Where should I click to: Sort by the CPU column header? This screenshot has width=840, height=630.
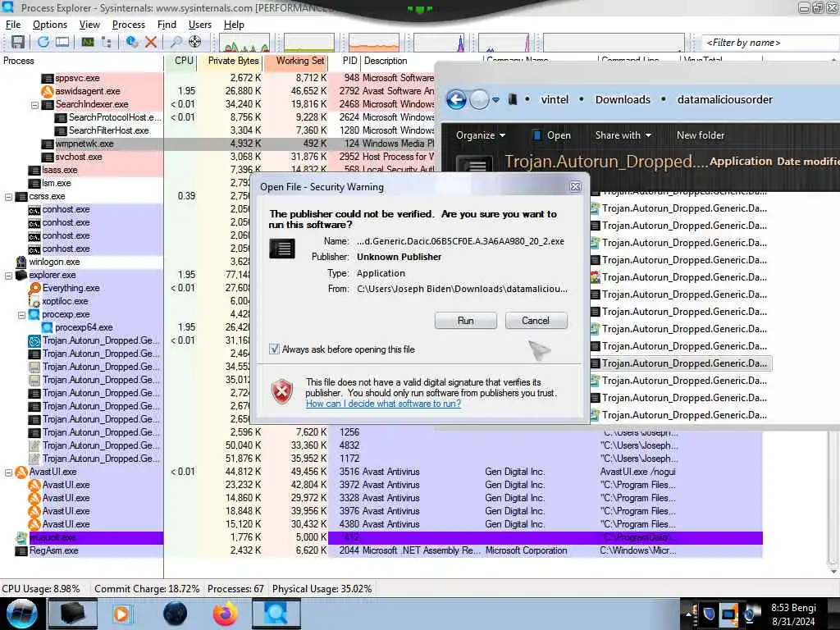pyautogui.click(x=181, y=61)
